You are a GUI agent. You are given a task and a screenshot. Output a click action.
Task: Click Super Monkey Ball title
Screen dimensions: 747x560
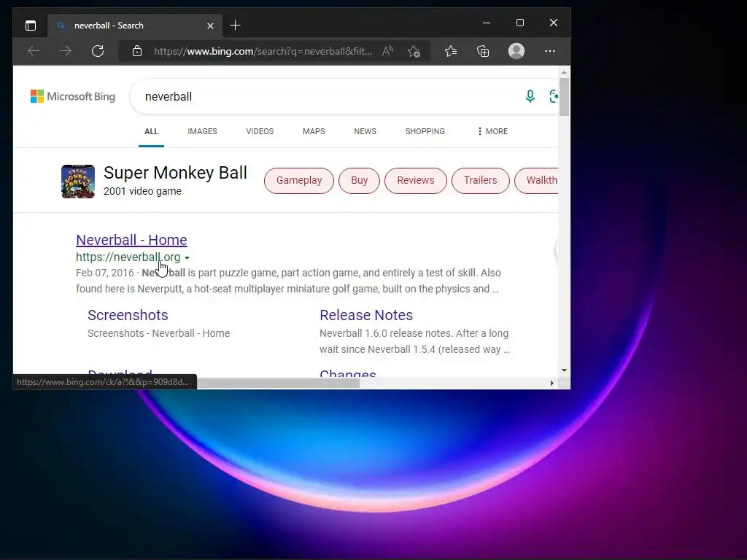point(175,172)
